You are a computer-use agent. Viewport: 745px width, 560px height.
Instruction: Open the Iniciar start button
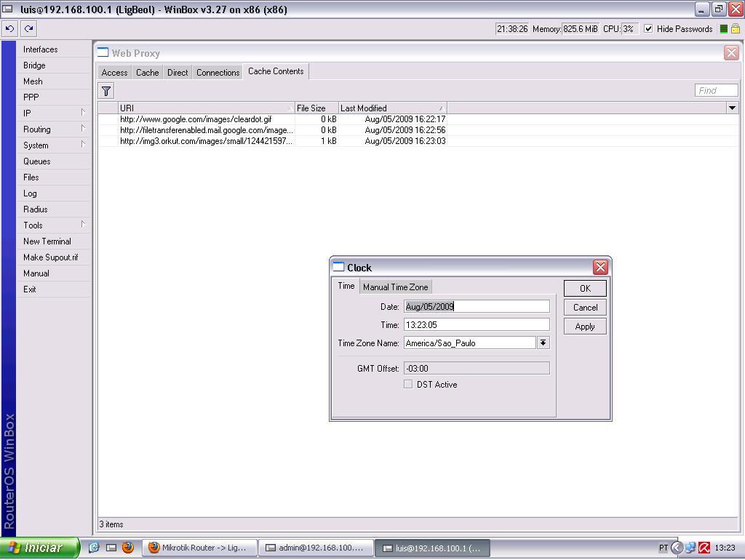click(39, 548)
